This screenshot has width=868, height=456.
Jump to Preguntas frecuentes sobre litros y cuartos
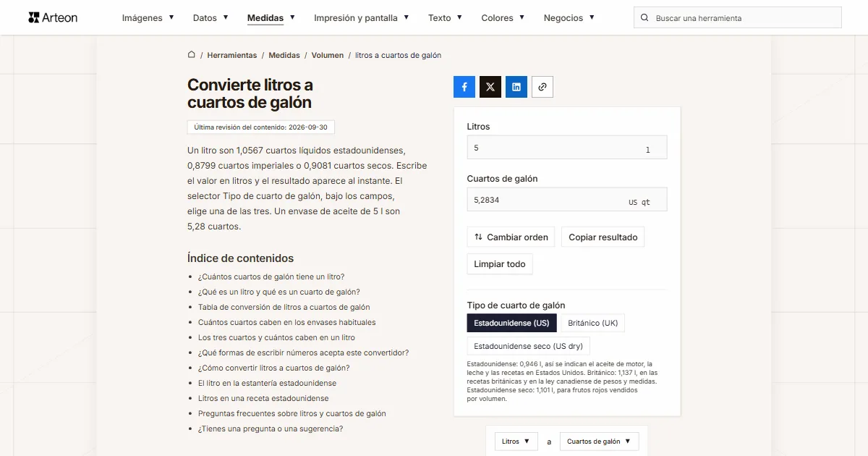click(292, 413)
